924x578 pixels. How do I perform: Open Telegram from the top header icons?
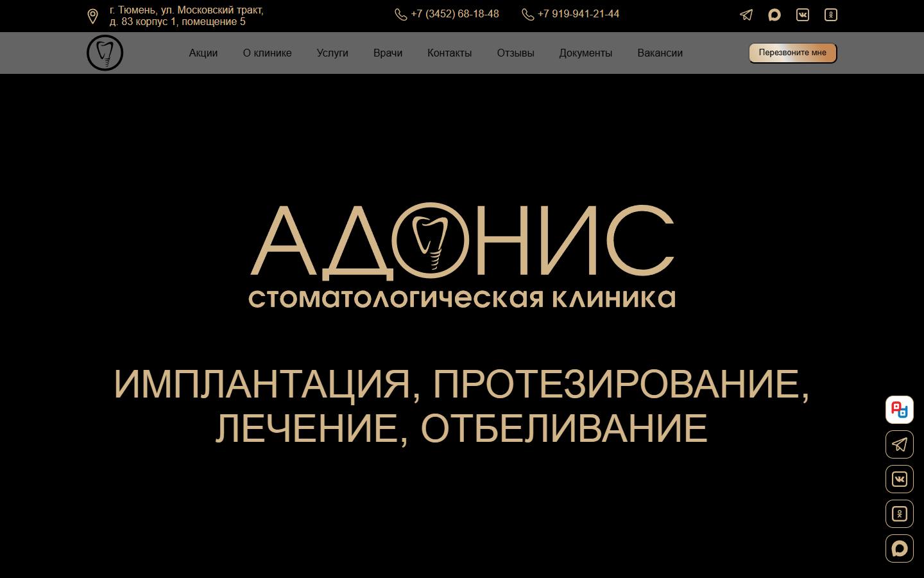click(x=746, y=15)
